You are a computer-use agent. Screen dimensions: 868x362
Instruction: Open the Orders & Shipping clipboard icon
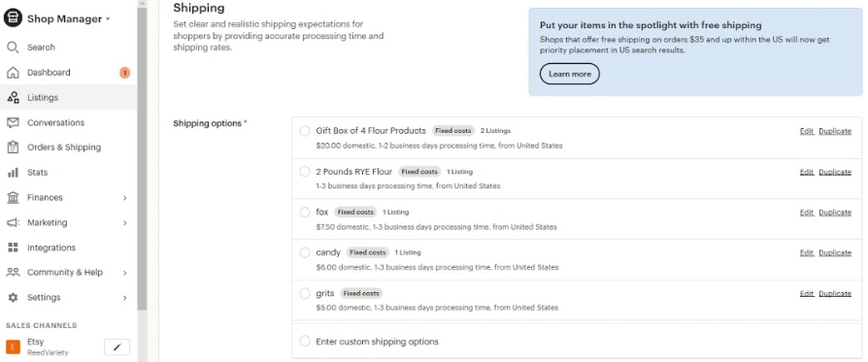(13, 148)
